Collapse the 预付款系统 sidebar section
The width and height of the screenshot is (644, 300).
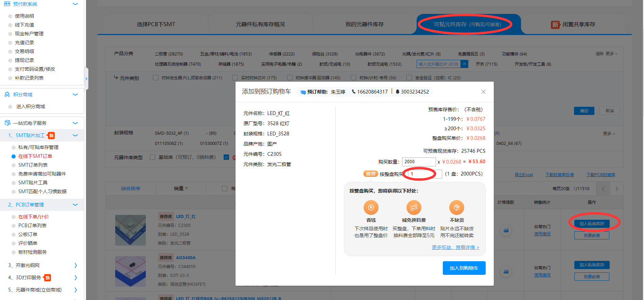(75, 4)
